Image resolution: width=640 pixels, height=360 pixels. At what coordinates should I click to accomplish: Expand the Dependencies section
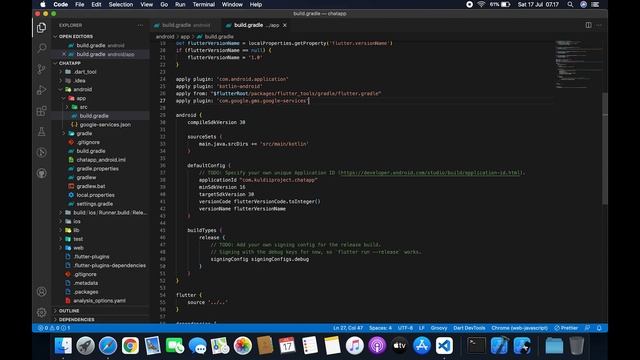click(x=76, y=320)
